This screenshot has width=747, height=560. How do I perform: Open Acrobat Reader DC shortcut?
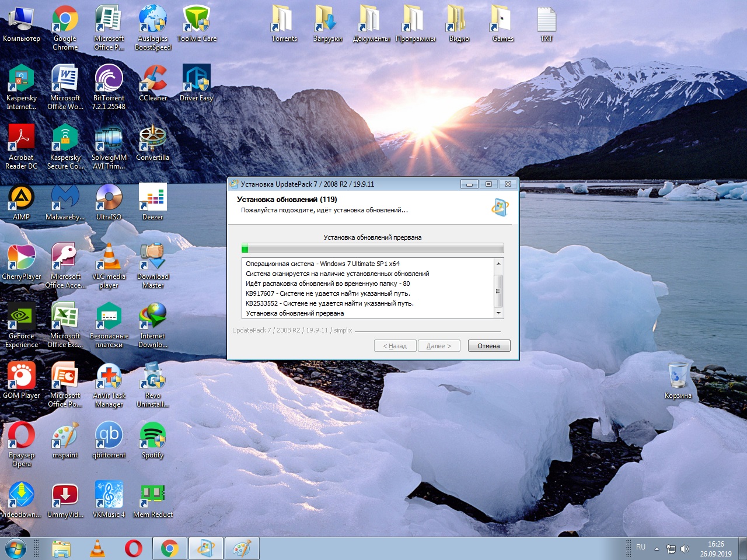22,147
